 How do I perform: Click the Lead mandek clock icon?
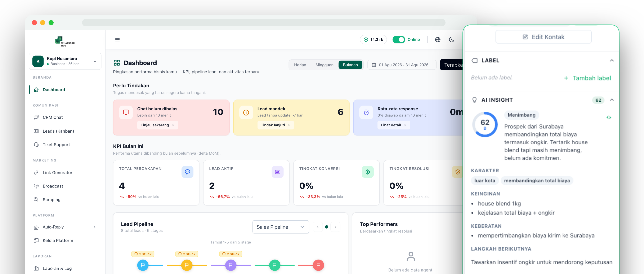246,112
